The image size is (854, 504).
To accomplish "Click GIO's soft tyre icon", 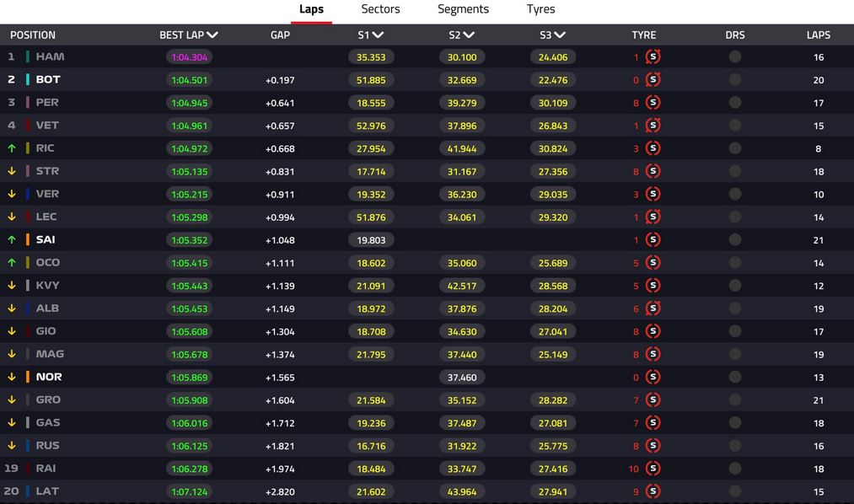I will tap(653, 331).
